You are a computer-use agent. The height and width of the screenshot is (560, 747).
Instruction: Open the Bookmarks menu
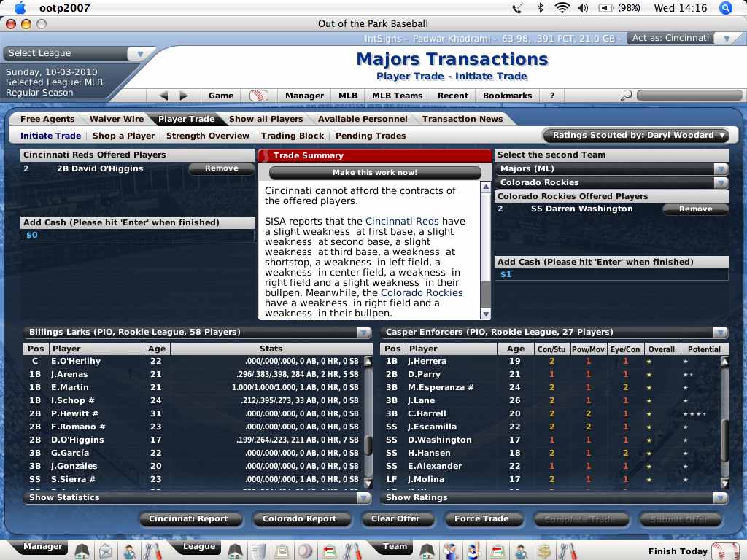click(x=508, y=96)
